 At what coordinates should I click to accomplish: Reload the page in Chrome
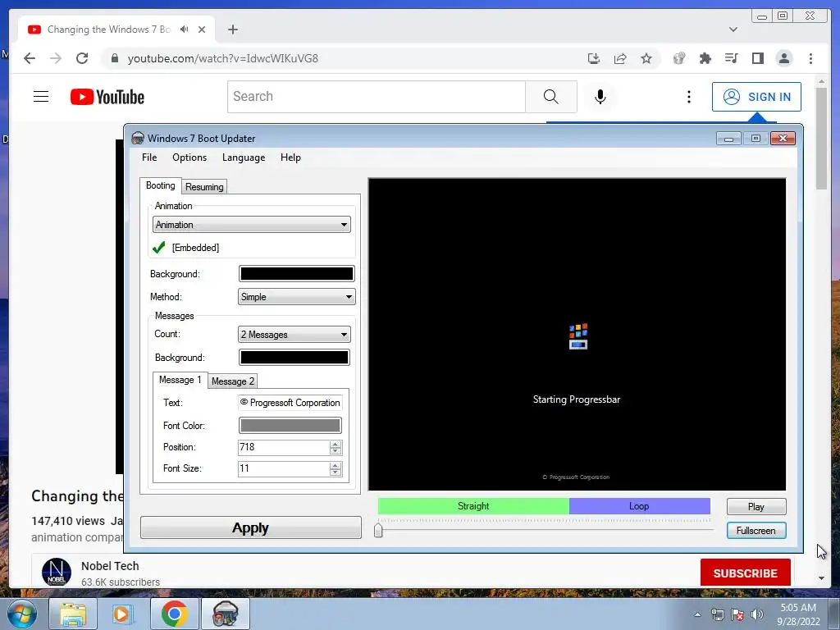point(82,58)
